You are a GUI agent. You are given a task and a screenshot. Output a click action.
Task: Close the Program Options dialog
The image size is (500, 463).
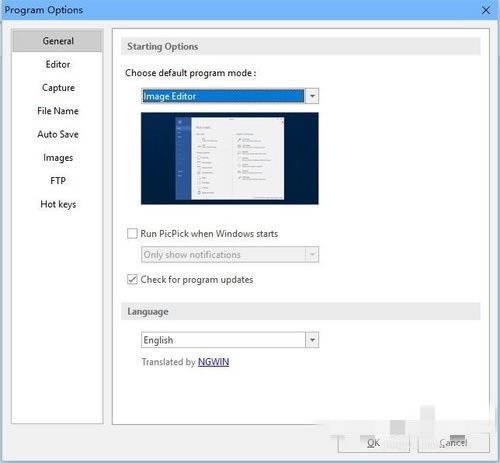coord(486,10)
